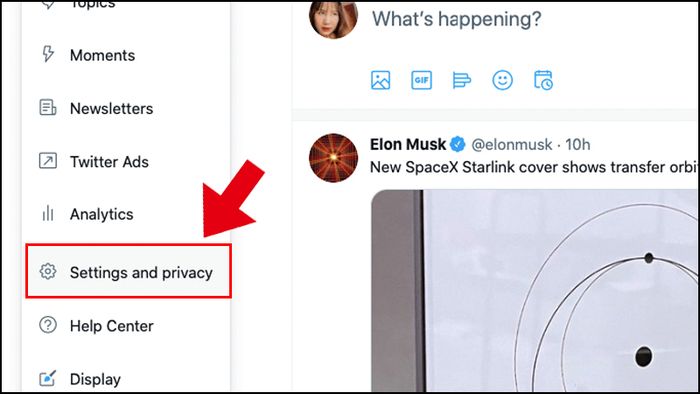Screen dimensions: 700x394
Task: Select the Moments menu entry
Action: (x=103, y=55)
